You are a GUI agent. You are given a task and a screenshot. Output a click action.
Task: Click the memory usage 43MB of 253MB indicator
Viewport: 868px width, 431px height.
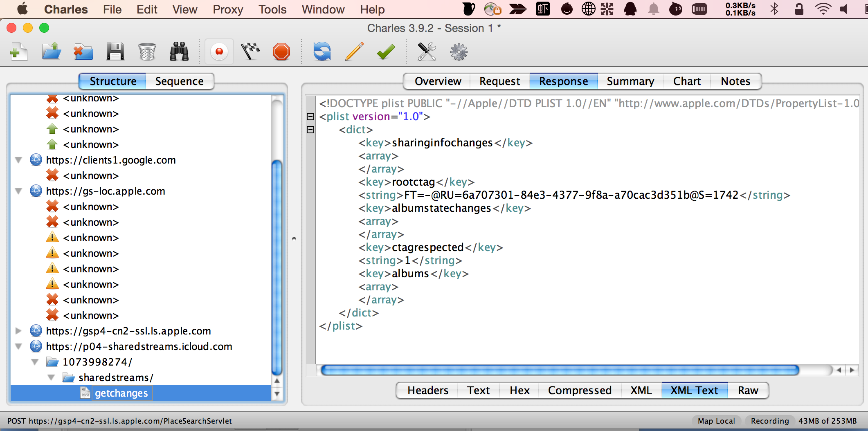coord(828,421)
